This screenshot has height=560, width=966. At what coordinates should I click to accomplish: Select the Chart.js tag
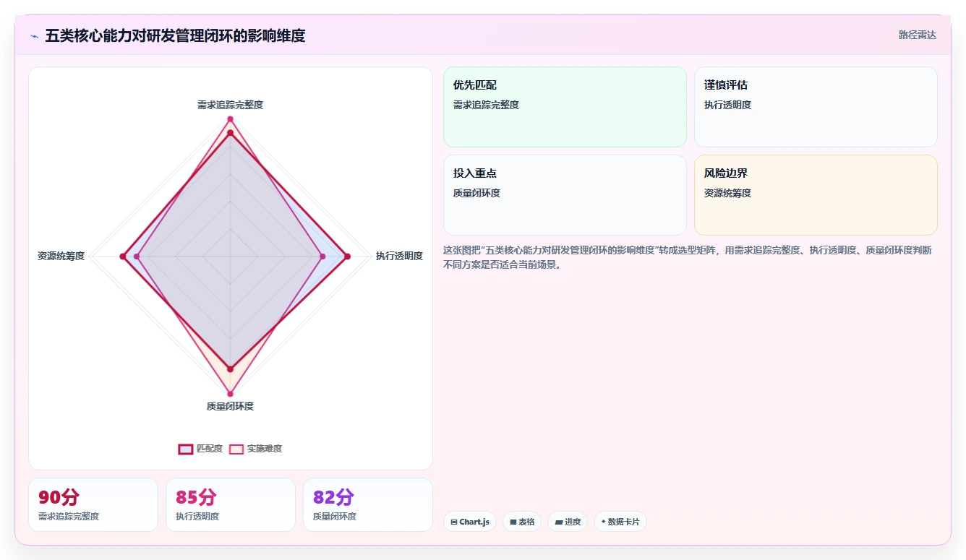click(470, 522)
